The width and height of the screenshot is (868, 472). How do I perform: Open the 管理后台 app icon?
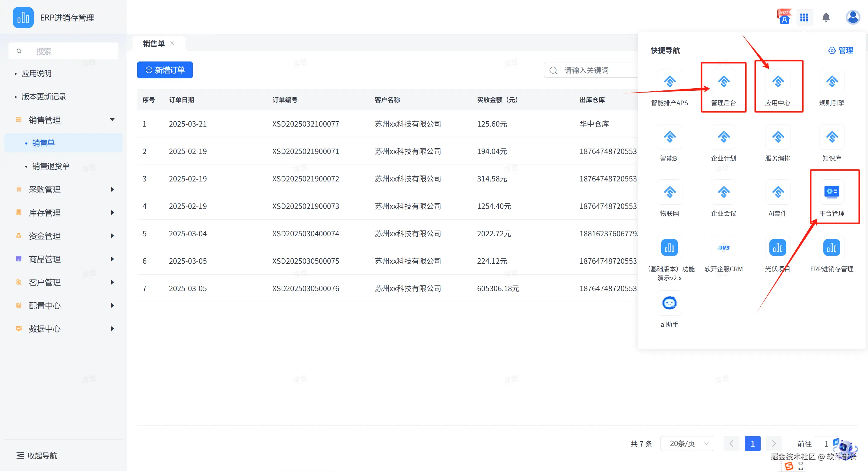tap(723, 82)
